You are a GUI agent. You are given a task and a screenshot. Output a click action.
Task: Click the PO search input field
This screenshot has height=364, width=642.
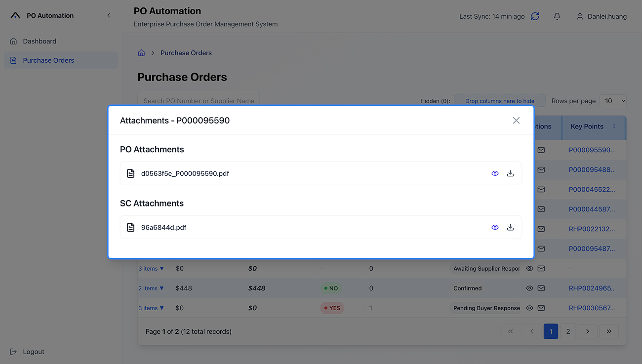(x=199, y=100)
